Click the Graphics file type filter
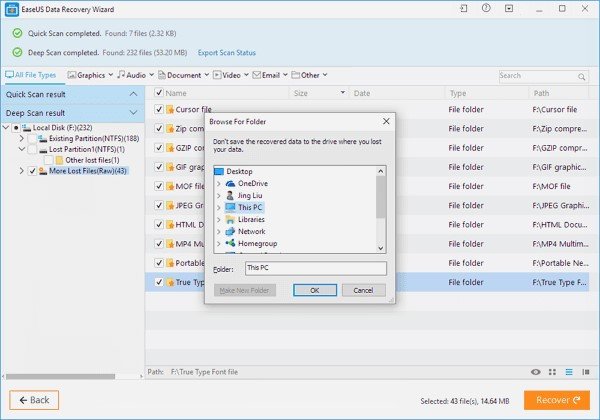The height and width of the screenshot is (420, 600). (x=90, y=75)
